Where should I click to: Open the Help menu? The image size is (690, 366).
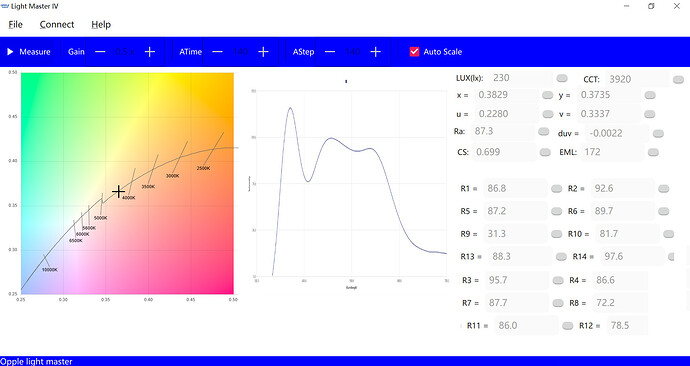(101, 25)
